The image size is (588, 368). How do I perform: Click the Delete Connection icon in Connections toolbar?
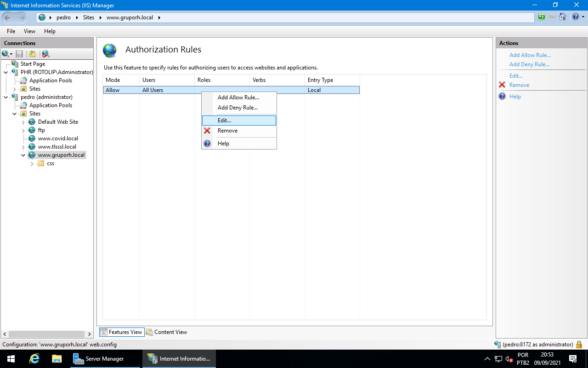[x=45, y=54]
